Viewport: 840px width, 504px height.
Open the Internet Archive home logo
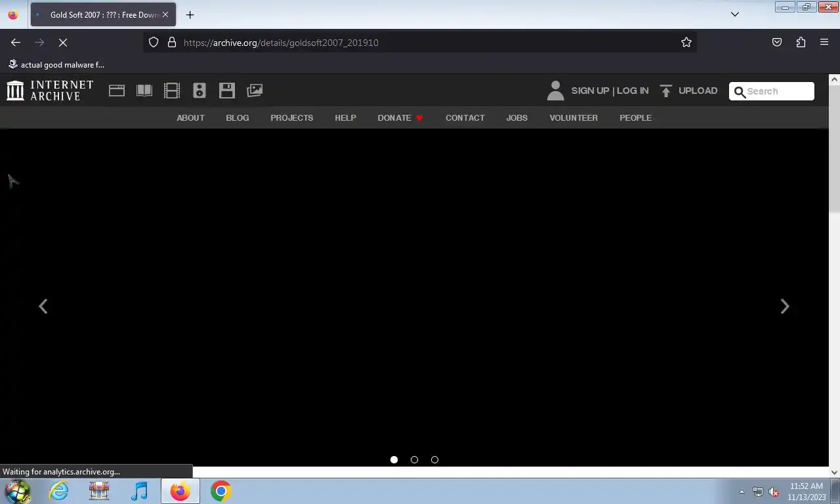(50, 91)
